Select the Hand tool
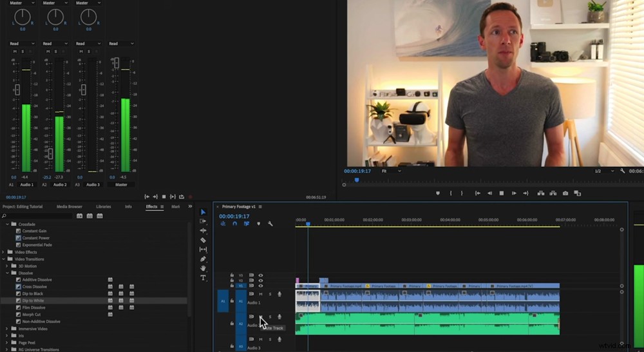644x352 pixels. (203, 269)
